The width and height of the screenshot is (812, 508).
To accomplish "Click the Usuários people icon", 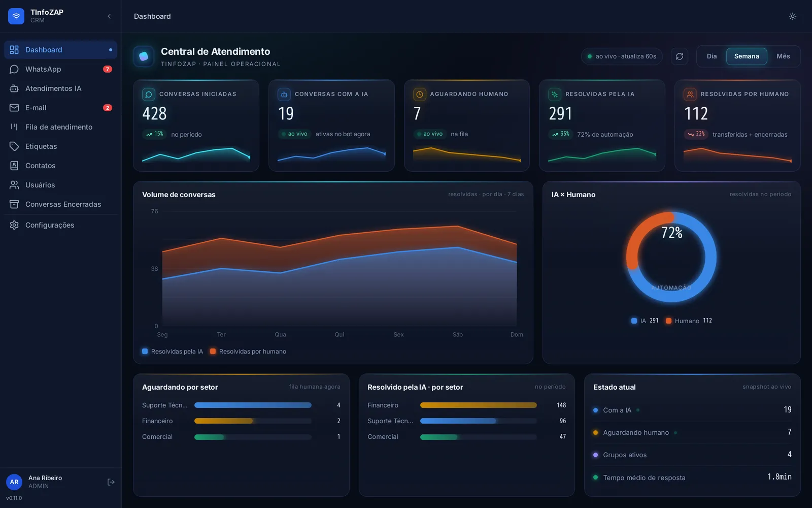I will point(14,185).
